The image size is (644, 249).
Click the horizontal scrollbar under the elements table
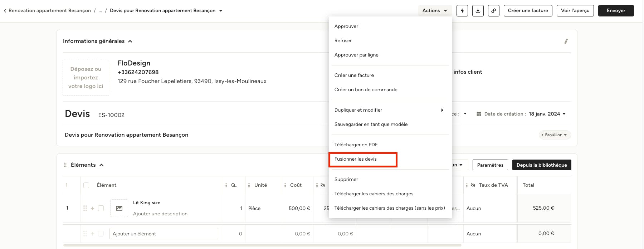coord(262,245)
